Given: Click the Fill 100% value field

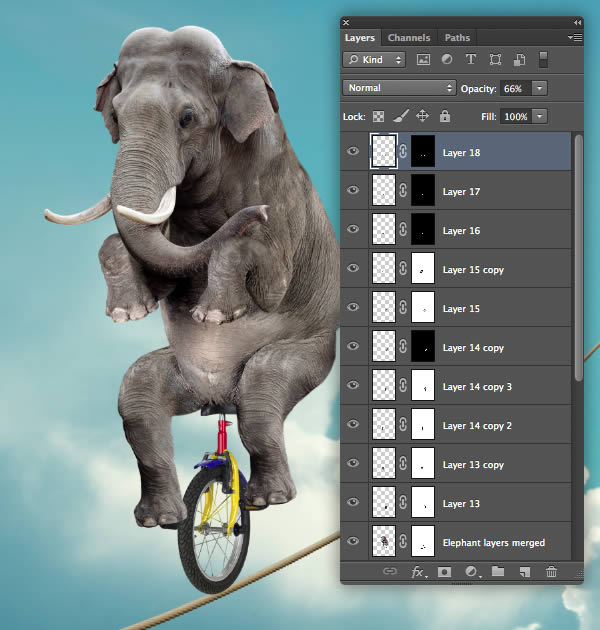Looking at the screenshot, I should click(516, 117).
